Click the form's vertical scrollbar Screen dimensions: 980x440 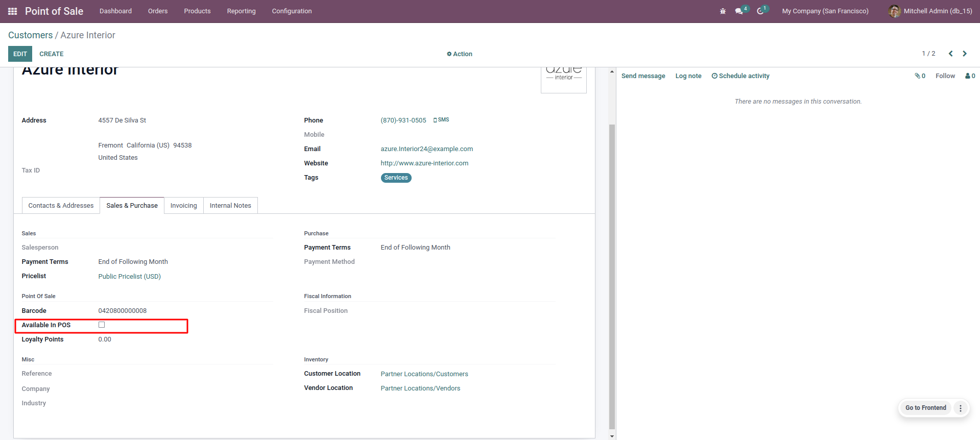[612, 276]
